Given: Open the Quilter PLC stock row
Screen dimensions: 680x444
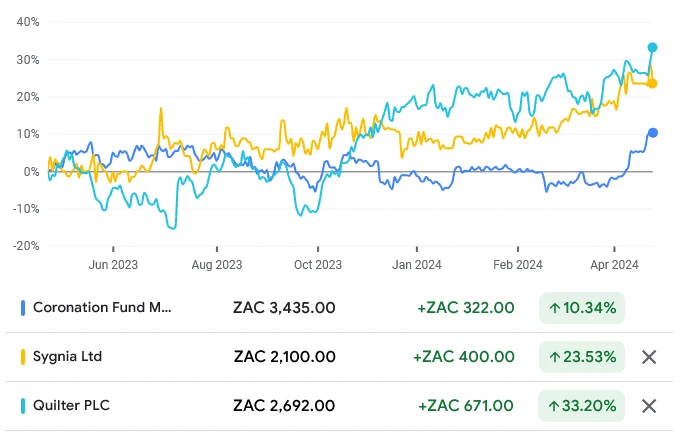Looking at the screenshot, I should point(339,406).
